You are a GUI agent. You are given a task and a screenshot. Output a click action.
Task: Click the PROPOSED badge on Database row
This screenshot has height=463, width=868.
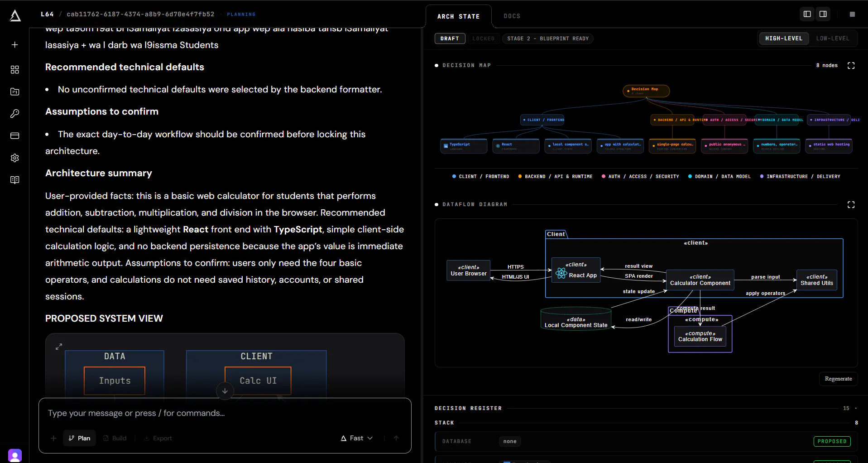832,441
